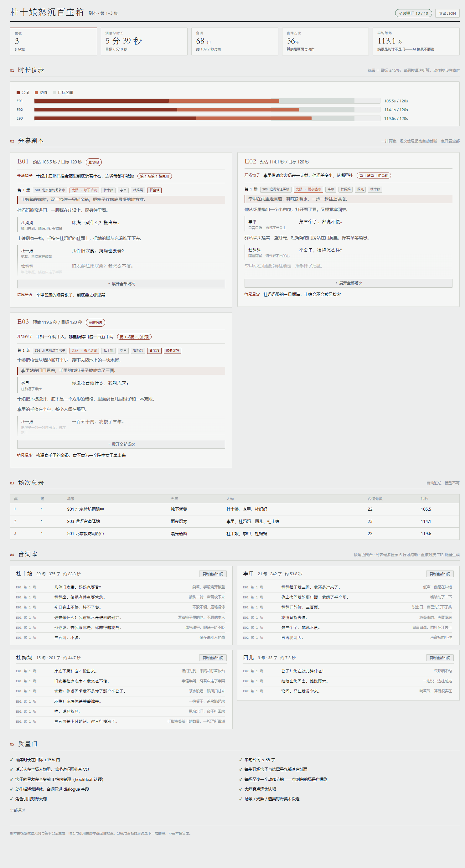Click the 台词句数 column header
This screenshot has height=868, width=465.
pyautogui.click(x=375, y=499)
